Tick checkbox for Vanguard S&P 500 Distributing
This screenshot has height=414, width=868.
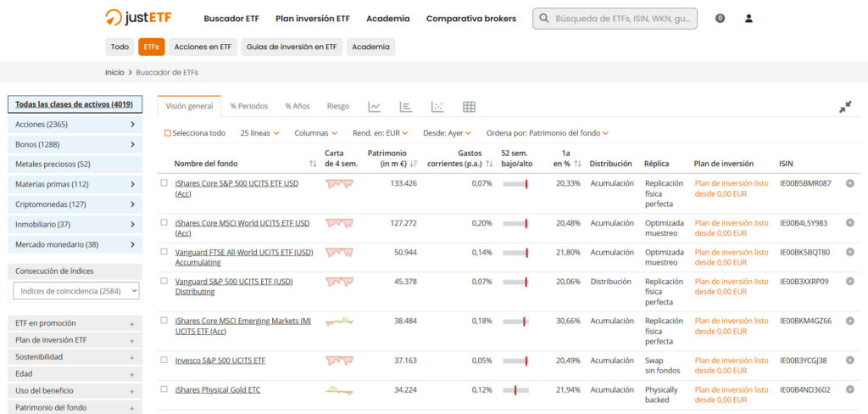coord(164,281)
